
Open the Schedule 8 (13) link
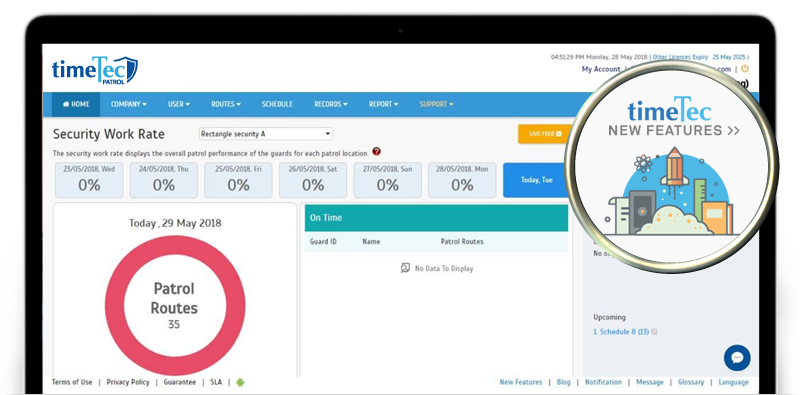(621, 332)
